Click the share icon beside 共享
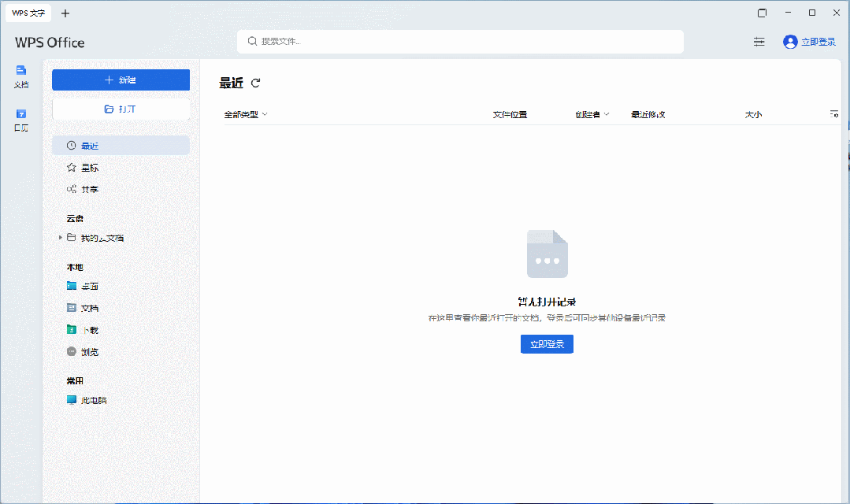This screenshot has height=504, width=850. [x=71, y=189]
